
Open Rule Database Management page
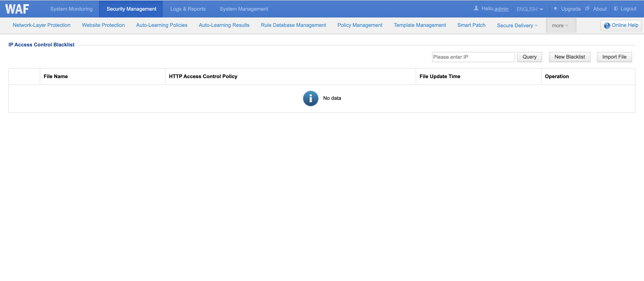pos(293,25)
